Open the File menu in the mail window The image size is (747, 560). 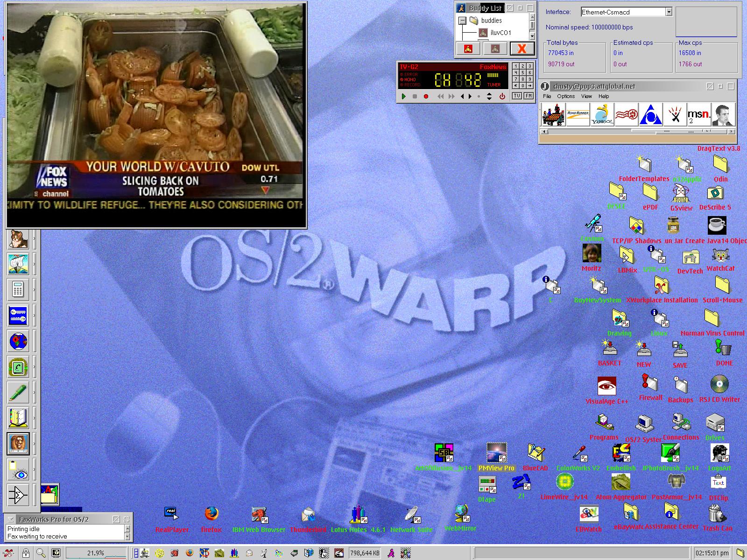547,96
